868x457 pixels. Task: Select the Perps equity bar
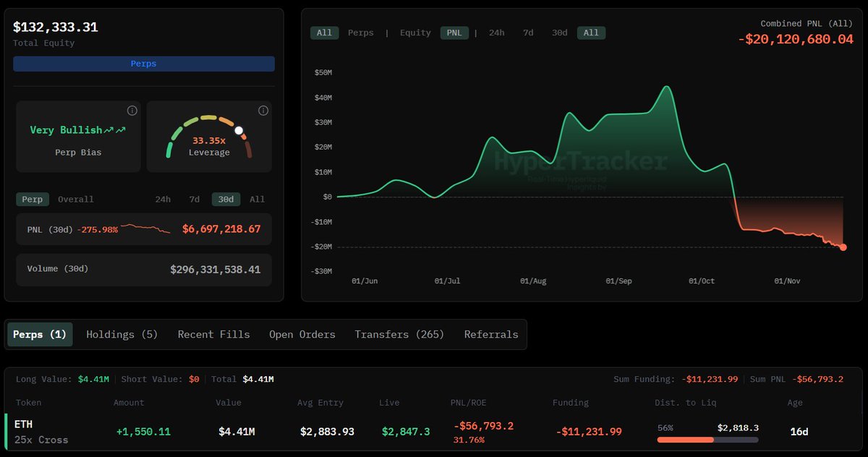[144, 64]
